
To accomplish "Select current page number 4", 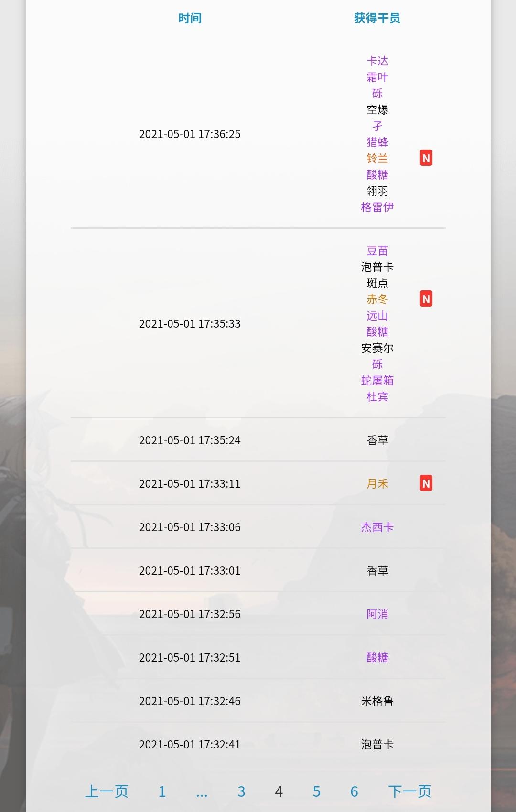I will [x=279, y=791].
